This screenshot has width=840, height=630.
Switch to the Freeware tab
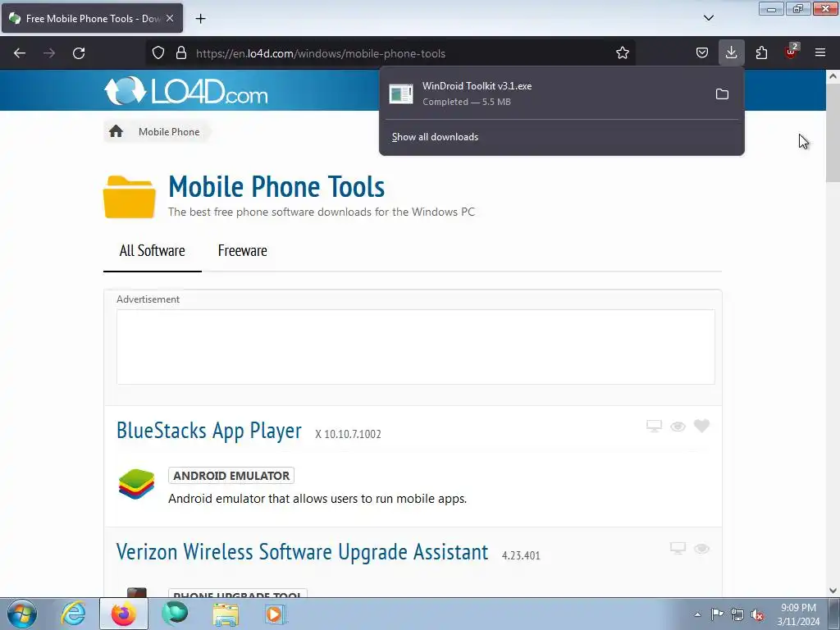[x=242, y=251]
